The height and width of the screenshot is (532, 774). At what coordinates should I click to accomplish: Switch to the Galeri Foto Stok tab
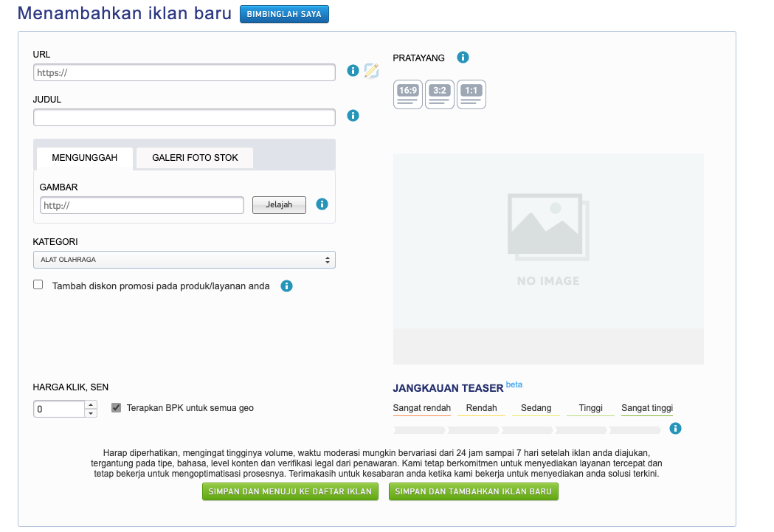click(x=195, y=158)
